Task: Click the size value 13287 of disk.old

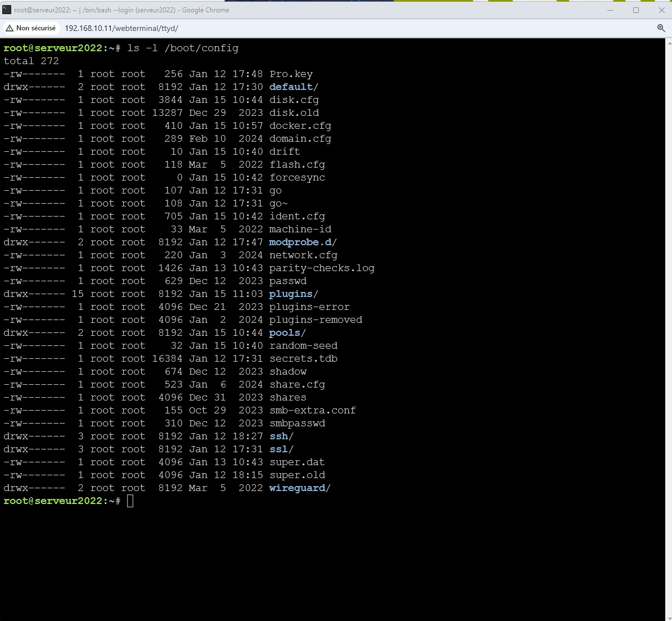Action: (x=167, y=112)
